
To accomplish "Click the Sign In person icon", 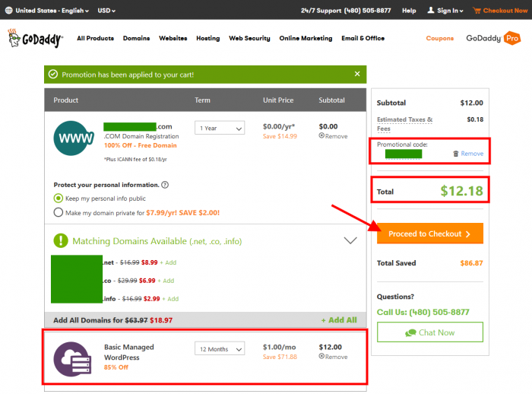I will (431, 10).
